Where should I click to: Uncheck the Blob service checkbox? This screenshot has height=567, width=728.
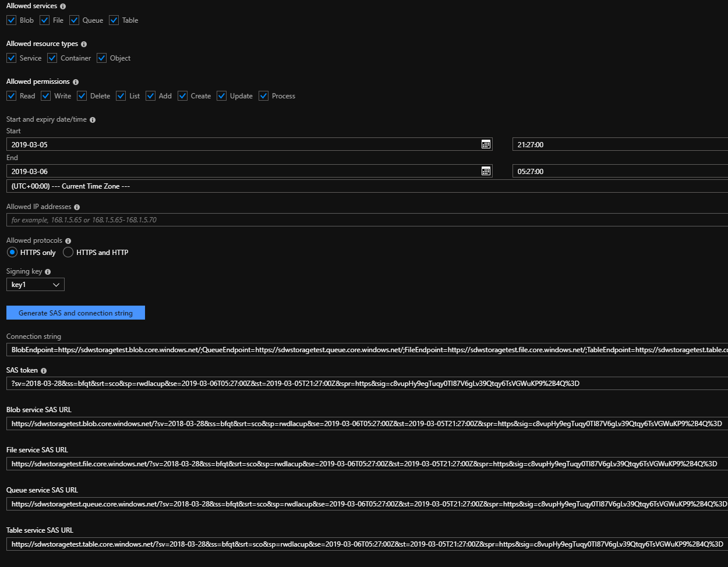[11, 20]
